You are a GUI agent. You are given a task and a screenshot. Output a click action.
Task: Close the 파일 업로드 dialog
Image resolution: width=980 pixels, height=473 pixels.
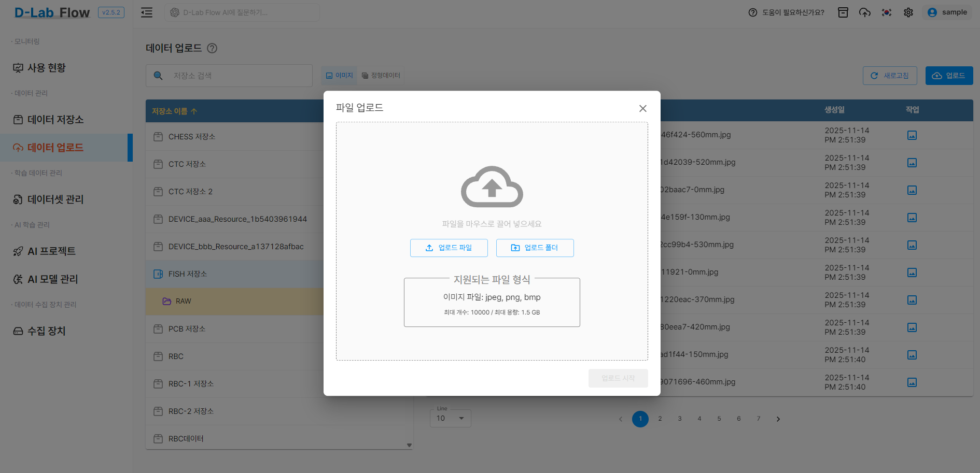coord(643,108)
